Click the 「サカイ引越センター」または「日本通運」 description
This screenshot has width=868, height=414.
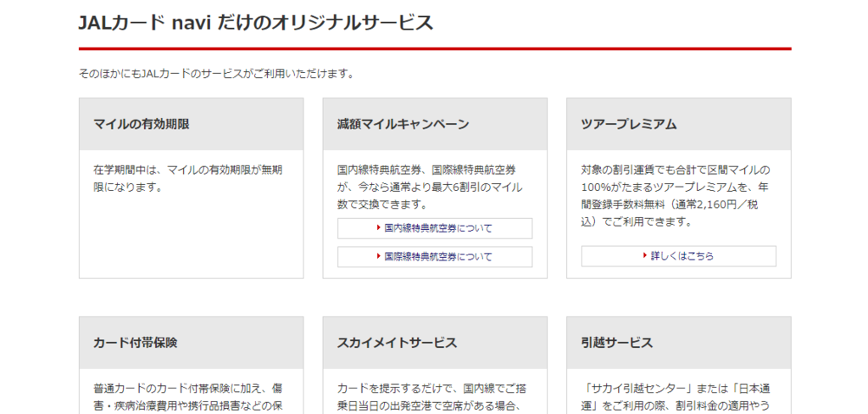click(677, 398)
